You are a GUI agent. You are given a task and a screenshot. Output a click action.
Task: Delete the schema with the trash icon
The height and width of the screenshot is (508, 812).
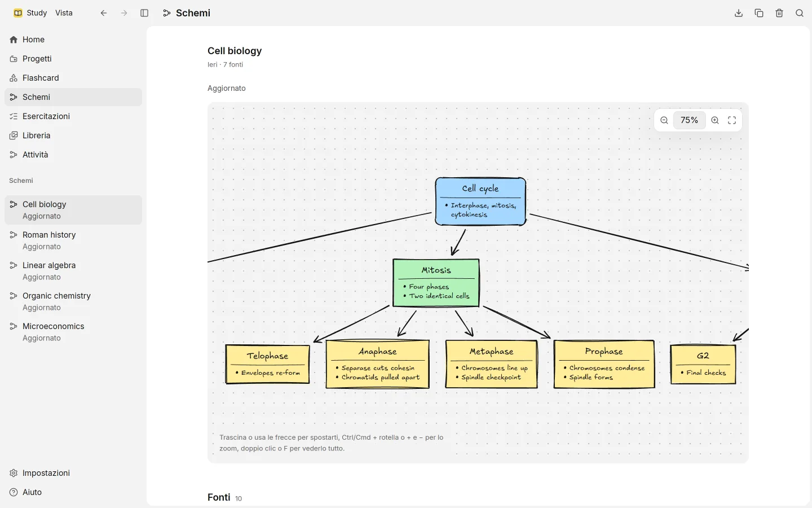tap(779, 13)
